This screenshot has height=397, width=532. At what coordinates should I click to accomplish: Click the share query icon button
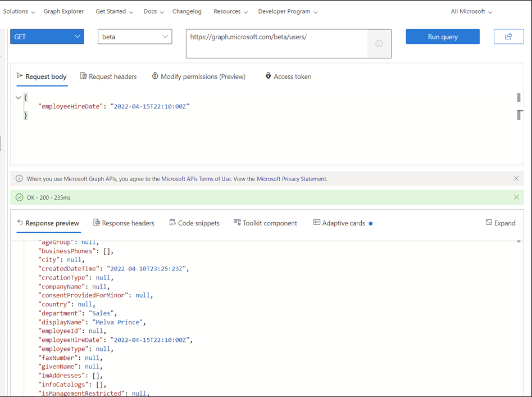coord(508,37)
